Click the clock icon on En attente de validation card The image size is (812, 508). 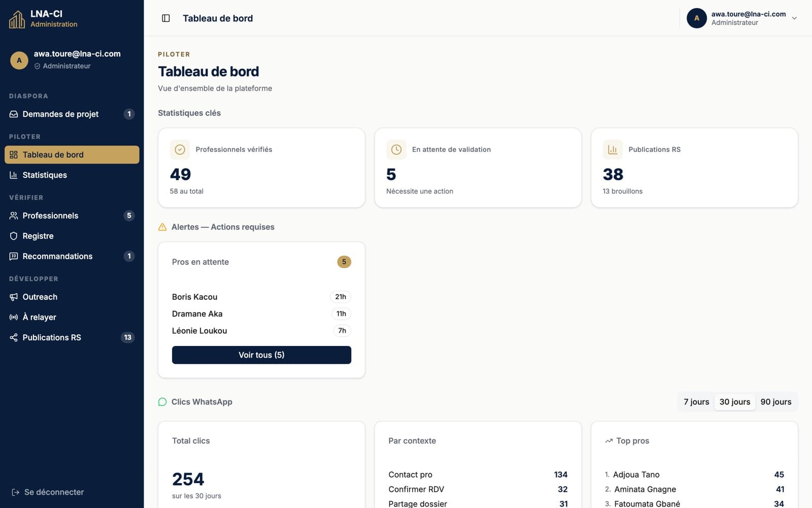(x=396, y=149)
